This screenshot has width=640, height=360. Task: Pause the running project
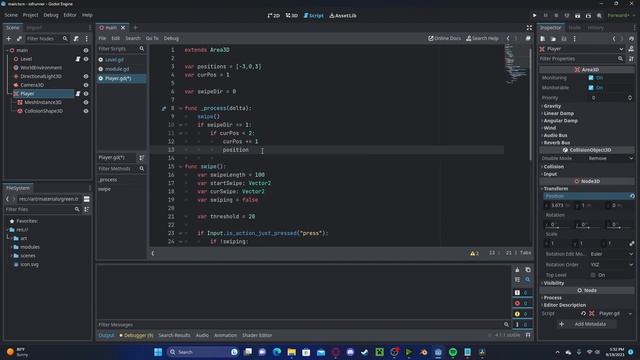(545, 16)
